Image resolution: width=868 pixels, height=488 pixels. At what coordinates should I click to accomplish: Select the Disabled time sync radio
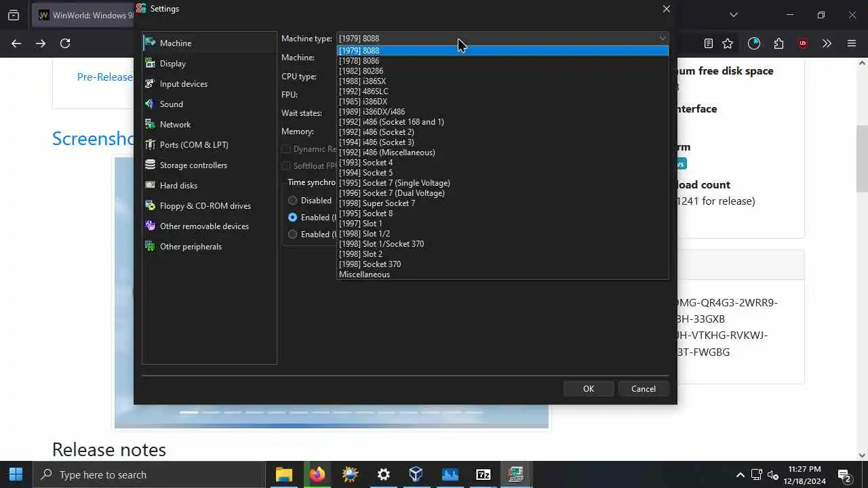click(292, 201)
